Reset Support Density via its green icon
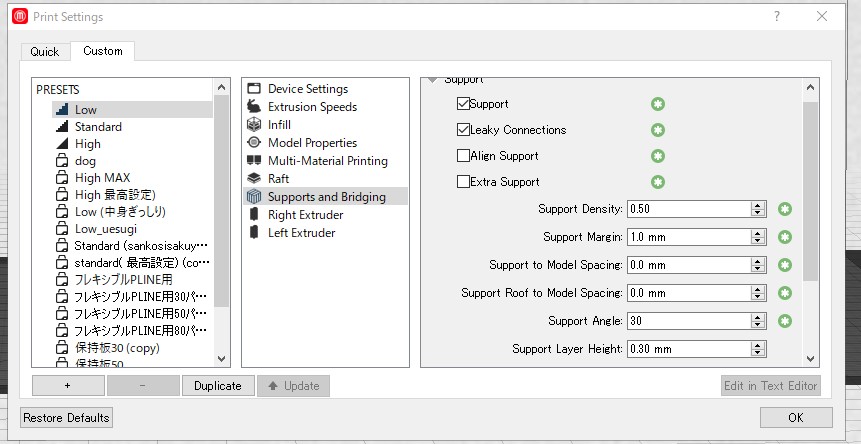The height and width of the screenshot is (444, 861). pyautogui.click(x=785, y=209)
